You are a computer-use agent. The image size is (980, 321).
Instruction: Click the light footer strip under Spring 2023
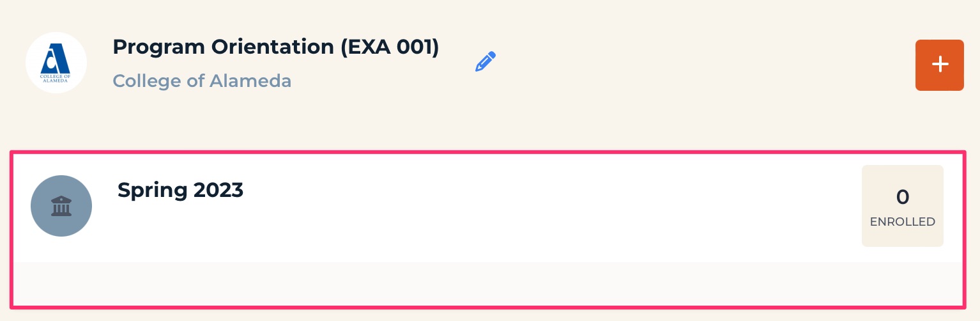(x=489, y=283)
